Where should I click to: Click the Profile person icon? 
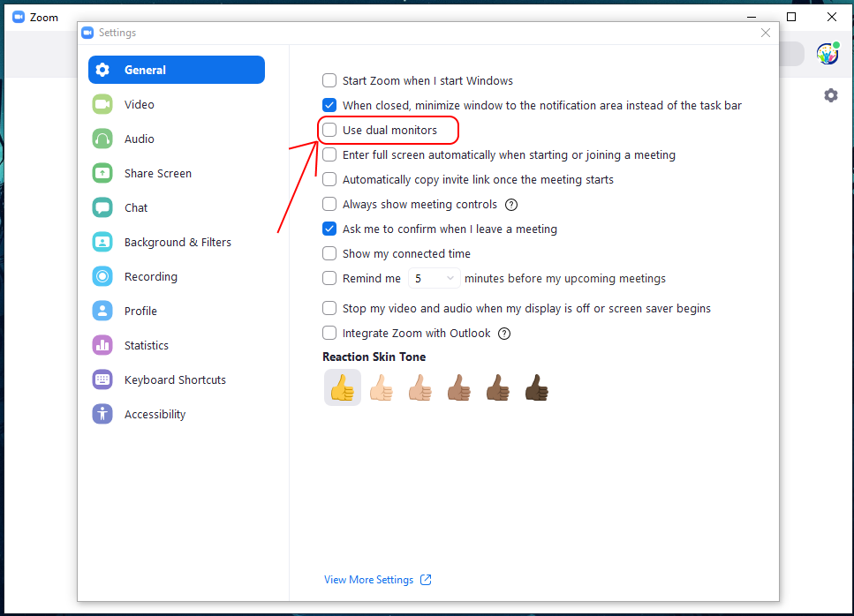tap(102, 311)
